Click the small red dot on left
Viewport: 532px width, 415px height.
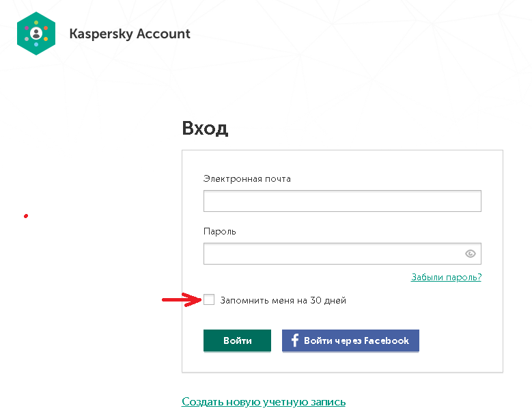(26, 216)
